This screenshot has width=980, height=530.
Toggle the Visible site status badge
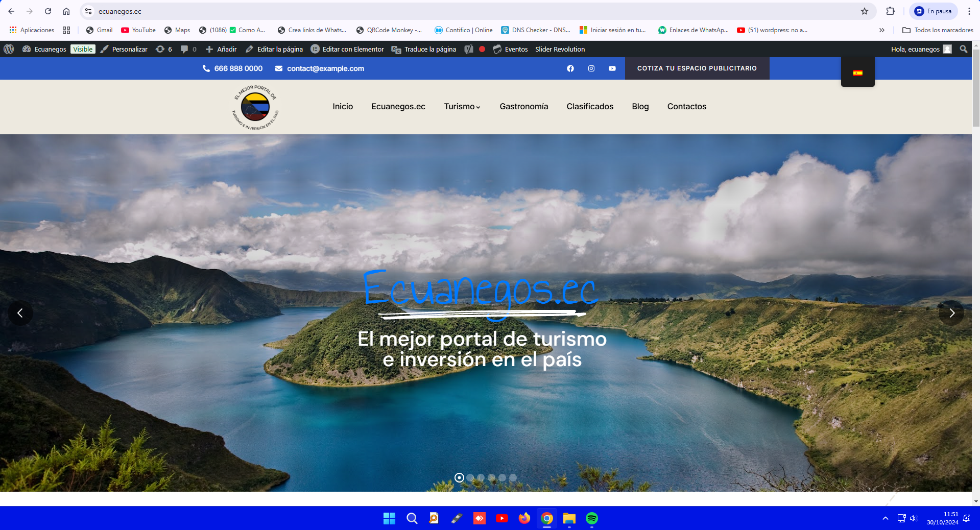click(x=83, y=49)
